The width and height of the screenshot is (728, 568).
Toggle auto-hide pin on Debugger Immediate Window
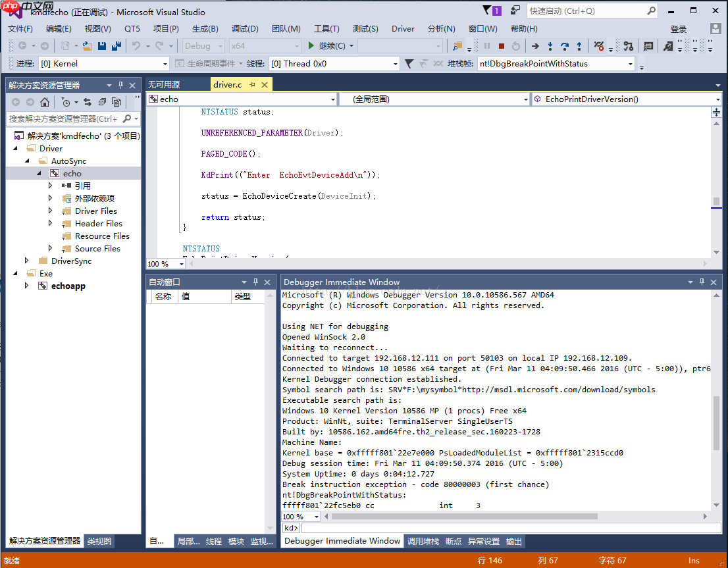click(702, 282)
